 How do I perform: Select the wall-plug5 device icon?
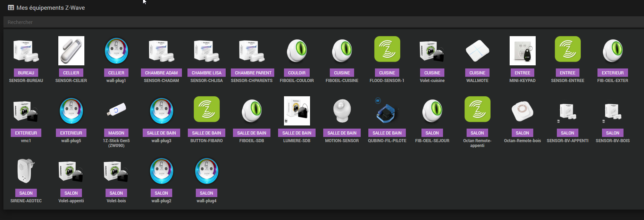(x=71, y=111)
